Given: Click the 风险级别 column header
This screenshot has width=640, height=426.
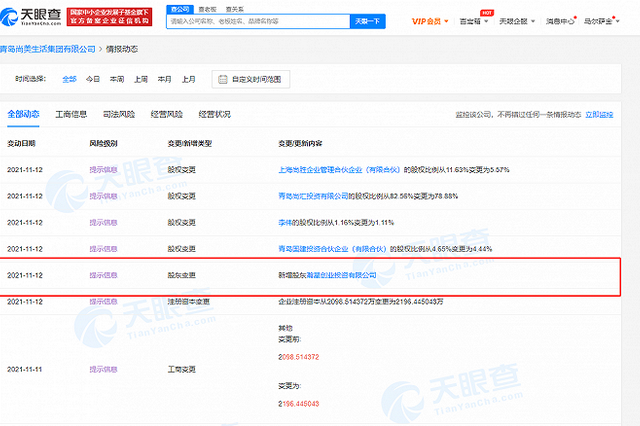Looking at the screenshot, I should point(103,144).
